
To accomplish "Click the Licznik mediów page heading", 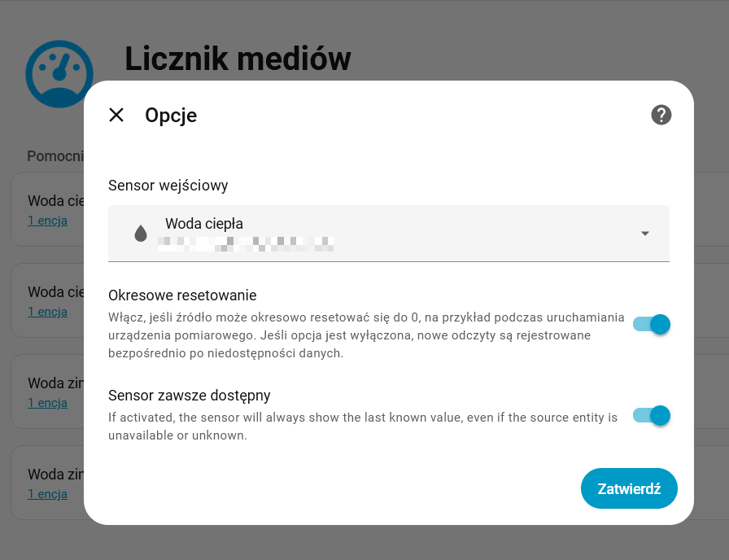I will (238, 59).
